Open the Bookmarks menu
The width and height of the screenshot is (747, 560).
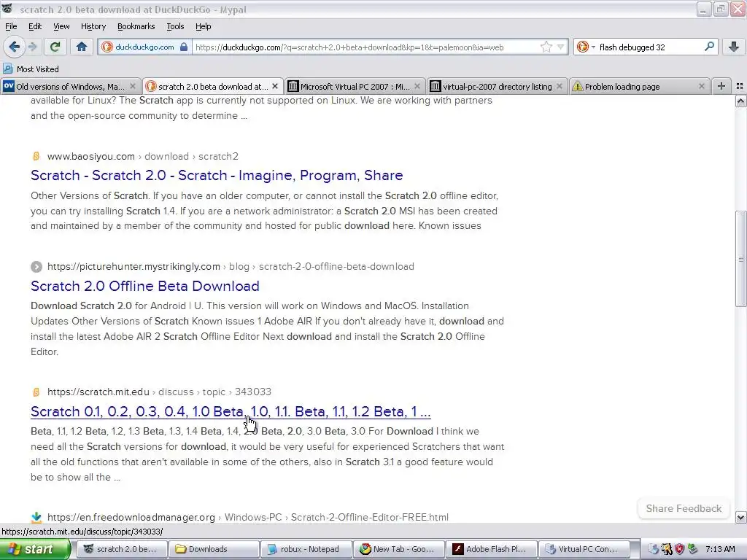click(x=136, y=26)
